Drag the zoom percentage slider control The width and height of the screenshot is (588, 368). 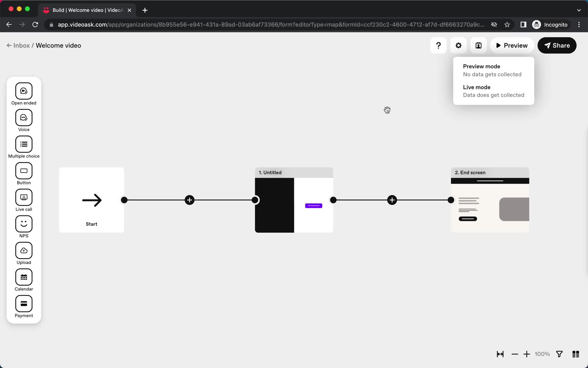[542, 354]
